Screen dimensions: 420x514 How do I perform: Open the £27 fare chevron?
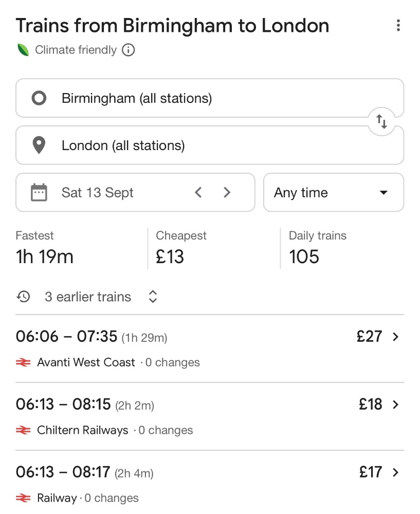tap(396, 337)
